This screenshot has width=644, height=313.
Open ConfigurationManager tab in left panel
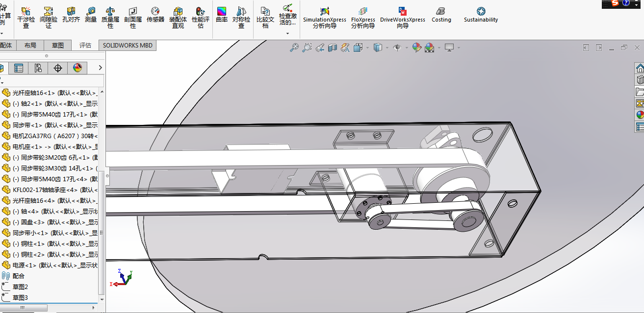coord(38,68)
